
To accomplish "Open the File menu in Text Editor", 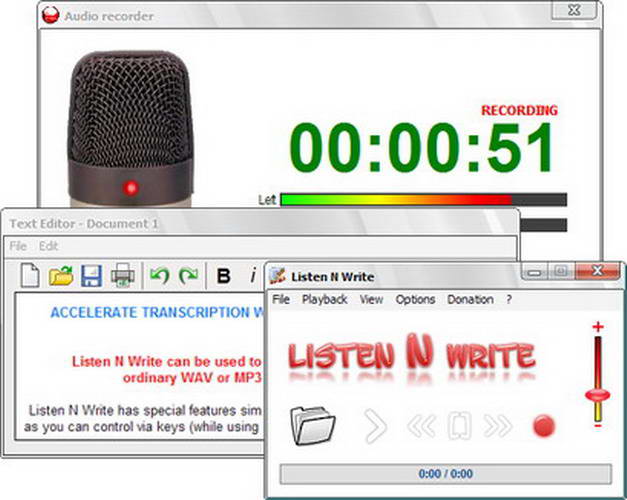I will coord(18,246).
